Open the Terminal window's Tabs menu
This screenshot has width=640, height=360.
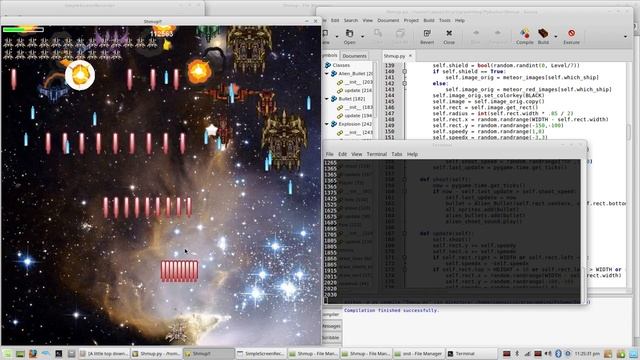397,154
